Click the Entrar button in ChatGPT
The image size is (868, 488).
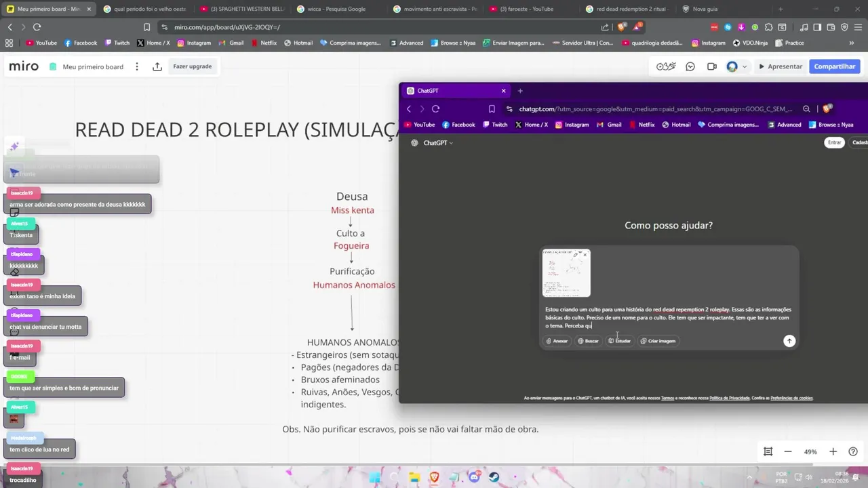834,142
